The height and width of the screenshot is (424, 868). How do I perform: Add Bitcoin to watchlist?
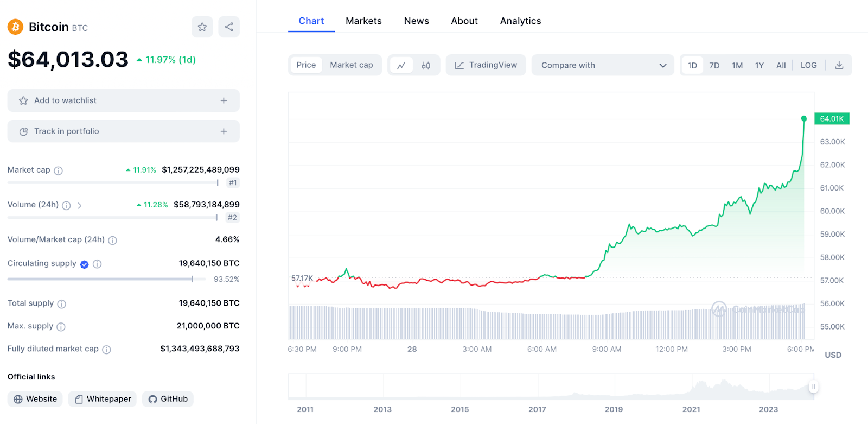pos(124,100)
